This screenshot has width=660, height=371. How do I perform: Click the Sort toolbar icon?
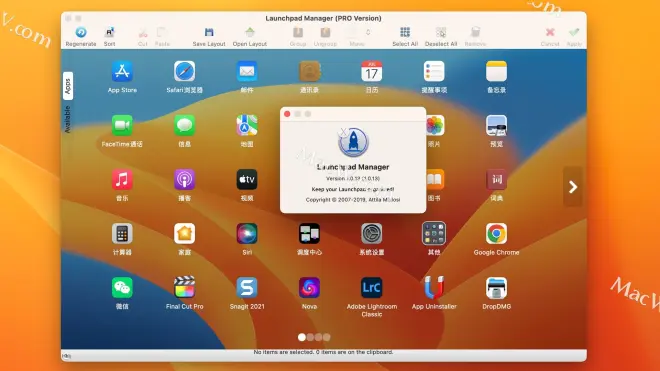click(x=109, y=32)
